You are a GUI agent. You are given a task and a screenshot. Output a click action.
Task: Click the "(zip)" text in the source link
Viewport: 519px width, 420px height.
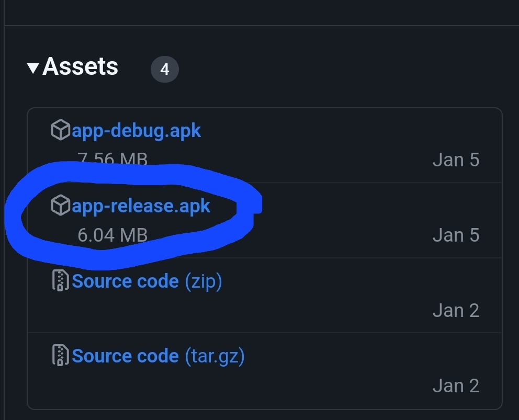(203, 281)
